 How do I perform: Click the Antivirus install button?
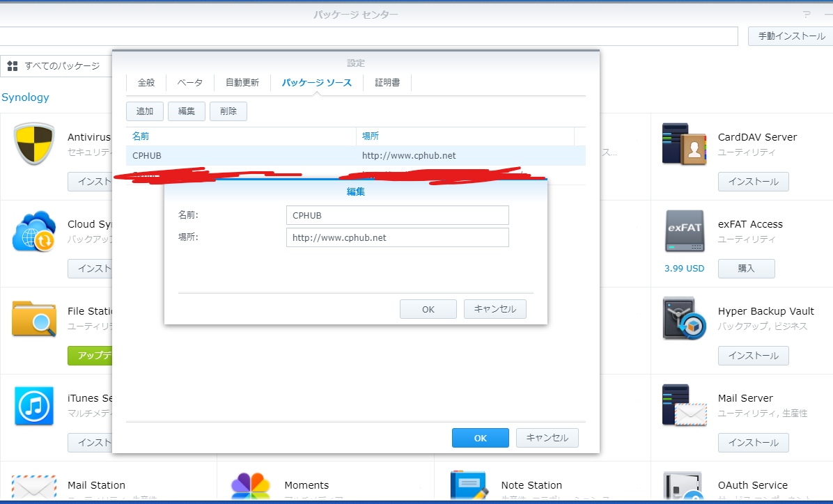click(91, 182)
